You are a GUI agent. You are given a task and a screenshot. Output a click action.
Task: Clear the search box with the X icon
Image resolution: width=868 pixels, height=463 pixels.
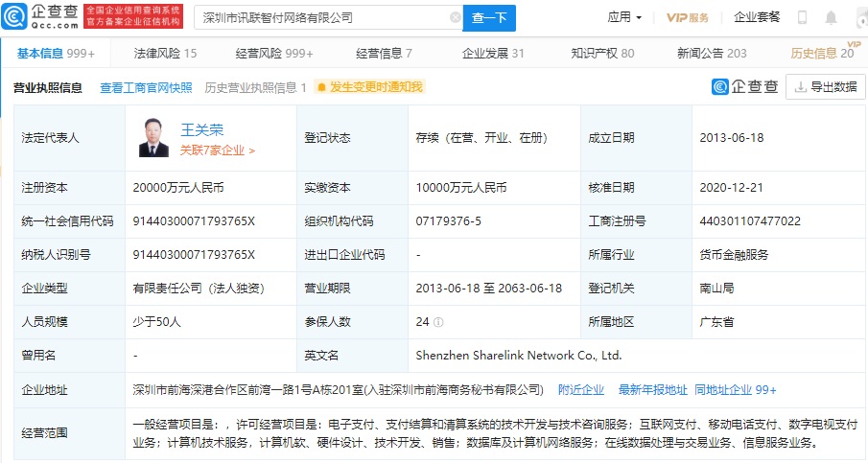[x=455, y=17]
